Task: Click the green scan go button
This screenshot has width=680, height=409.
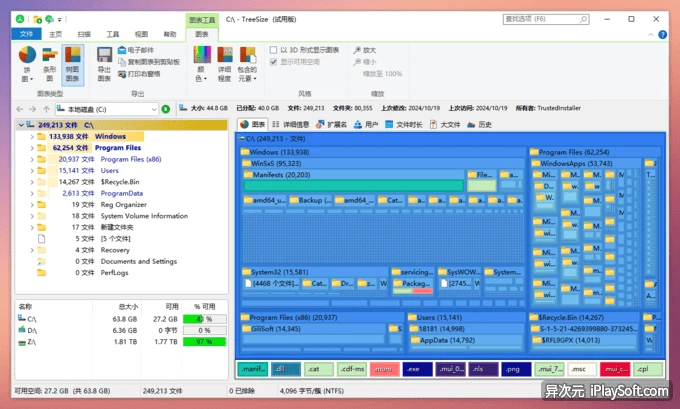Action: [166, 109]
